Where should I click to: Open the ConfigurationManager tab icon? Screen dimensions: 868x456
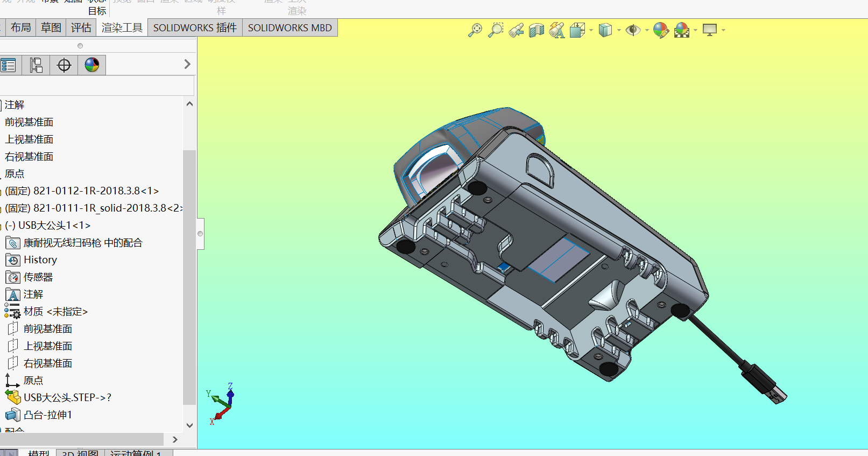pos(36,65)
